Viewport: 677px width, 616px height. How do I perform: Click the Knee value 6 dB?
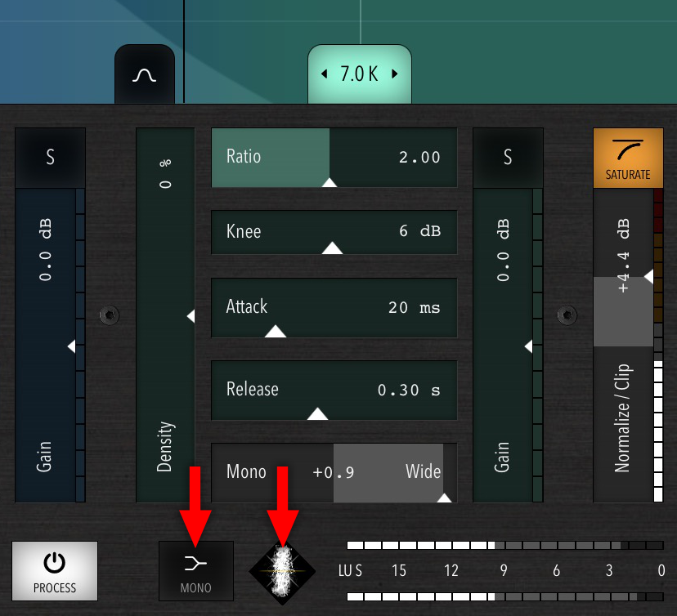click(x=419, y=230)
